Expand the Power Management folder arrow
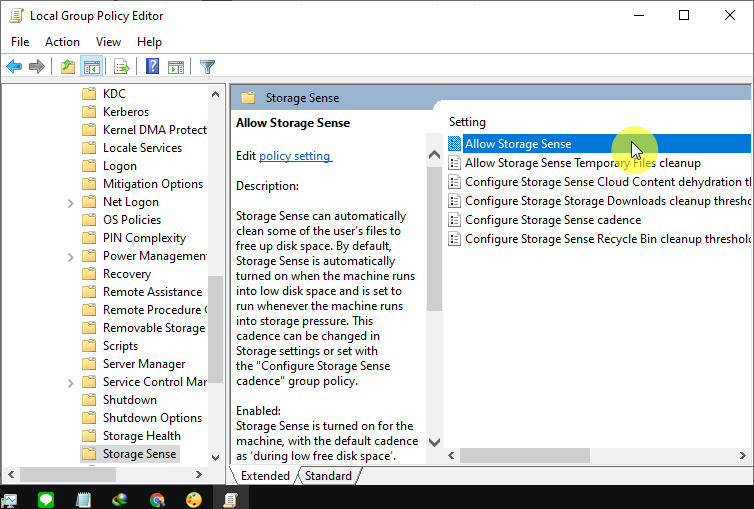Screen dimensions: 754x509 (70, 256)
